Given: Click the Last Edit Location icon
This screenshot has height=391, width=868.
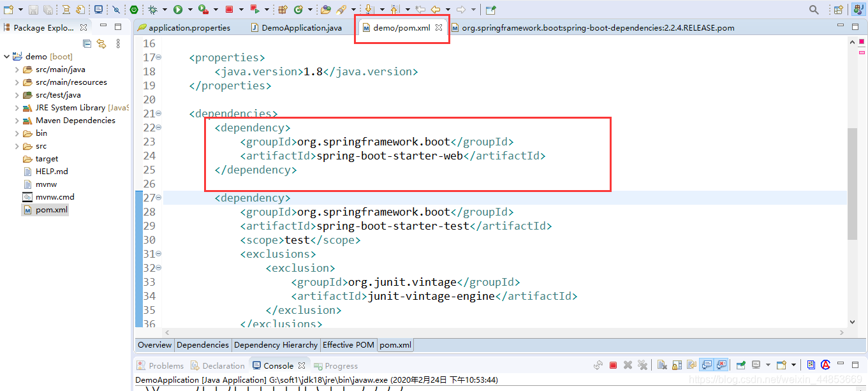Looking at the screenshot, I should point(420,10).
